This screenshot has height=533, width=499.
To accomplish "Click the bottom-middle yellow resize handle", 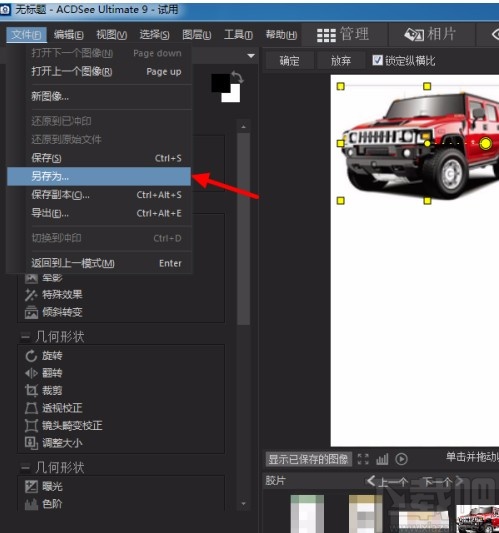I will pos(427,201).
